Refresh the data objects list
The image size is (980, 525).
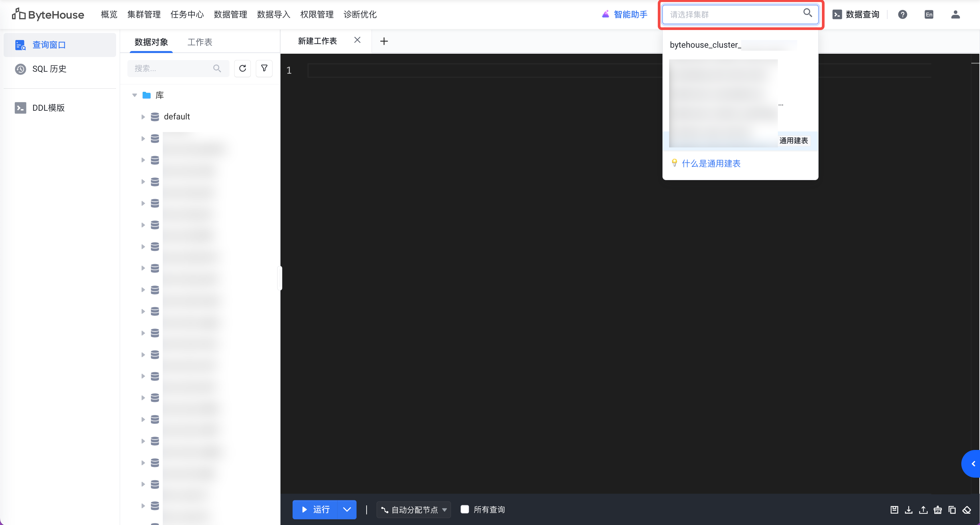click(x=242, y=68)
